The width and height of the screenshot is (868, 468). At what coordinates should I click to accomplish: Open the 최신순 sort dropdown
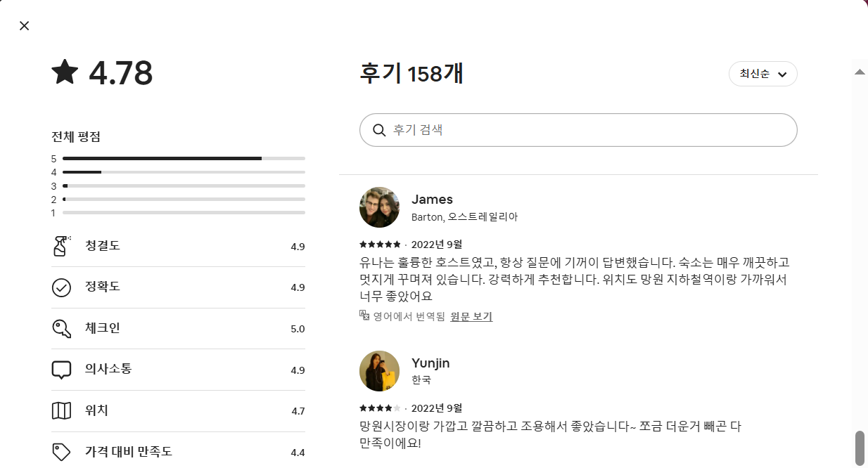click(x=762, y=74)
